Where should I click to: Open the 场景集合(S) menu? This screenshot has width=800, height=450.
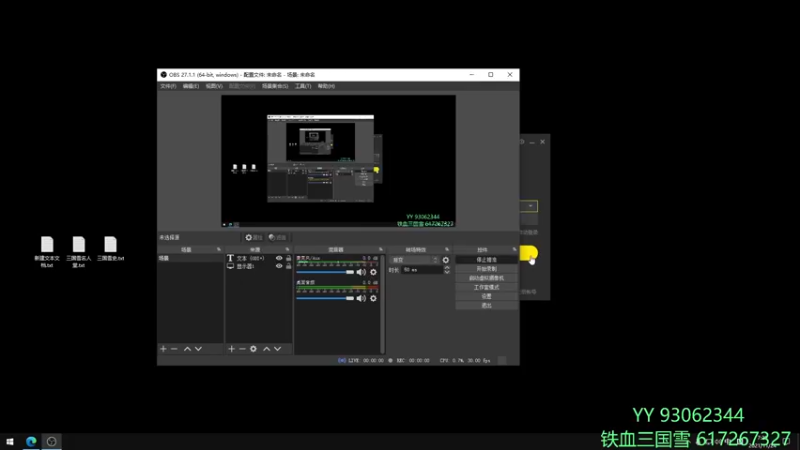pyautogui.click(x=275, y=86)
